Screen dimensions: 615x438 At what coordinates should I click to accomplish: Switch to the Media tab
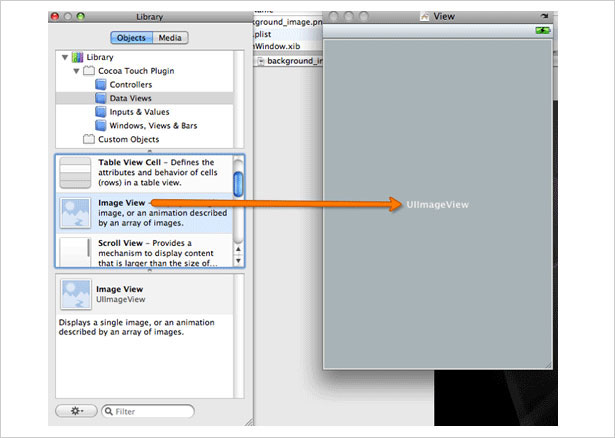point(170,38)
